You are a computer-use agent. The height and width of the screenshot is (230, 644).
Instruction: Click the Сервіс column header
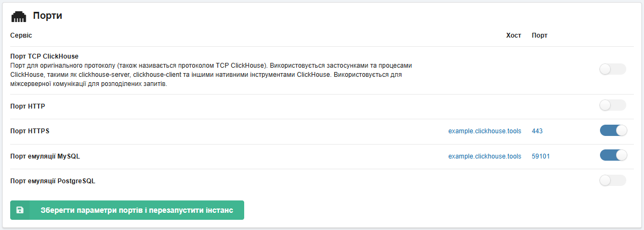(x=21, y=35)
